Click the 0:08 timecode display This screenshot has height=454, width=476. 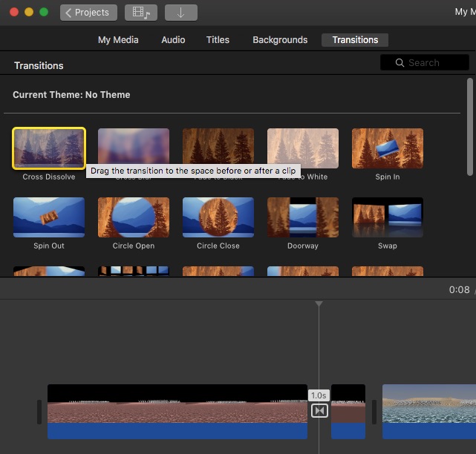460,289
